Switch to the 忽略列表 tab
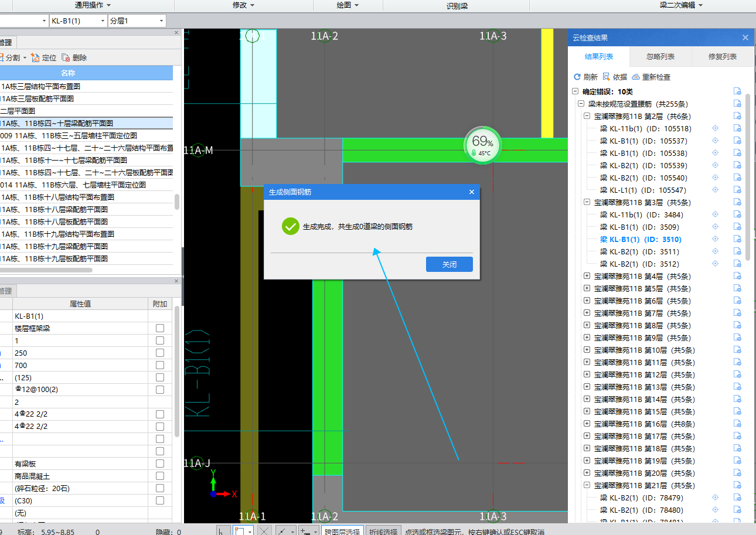This screenshot has height=535, width=756. coord(660,57)
